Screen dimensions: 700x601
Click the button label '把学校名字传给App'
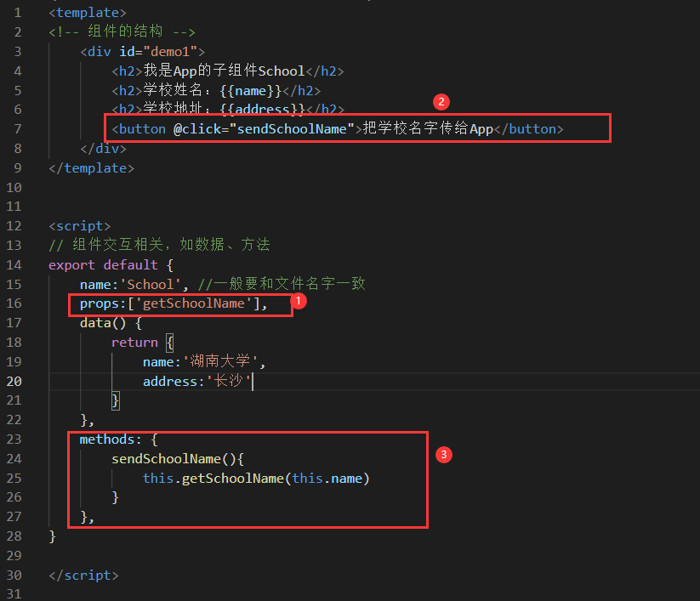click(428, 129)
